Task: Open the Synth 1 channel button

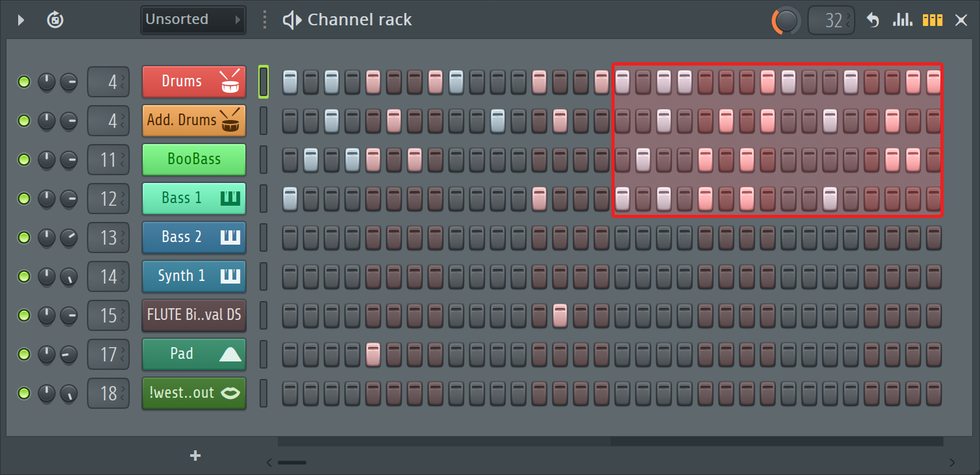Action: coord(194,276)
